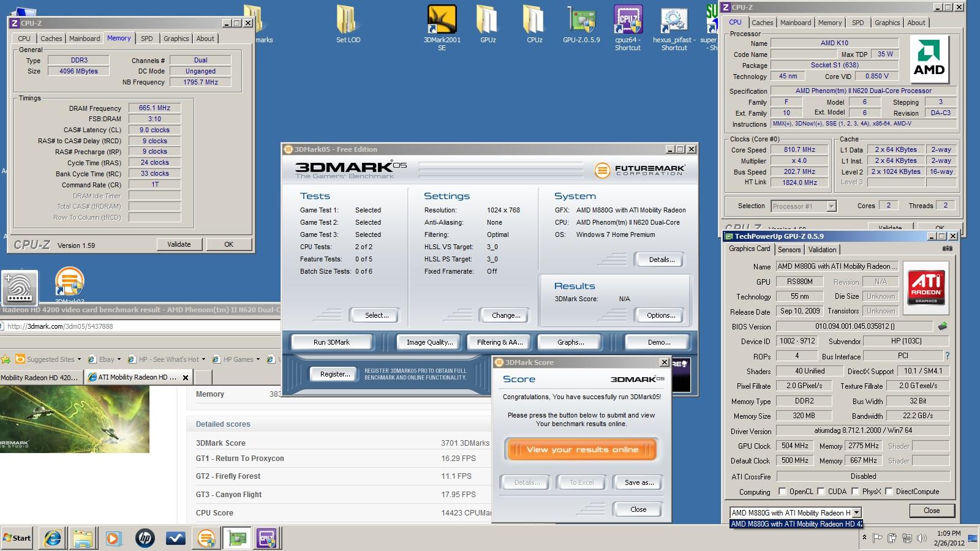Click GPU-Z screenshot camera icon
The height and width of the screenshot is (551, 980).
pyautogui.click(x=947, y=249)
